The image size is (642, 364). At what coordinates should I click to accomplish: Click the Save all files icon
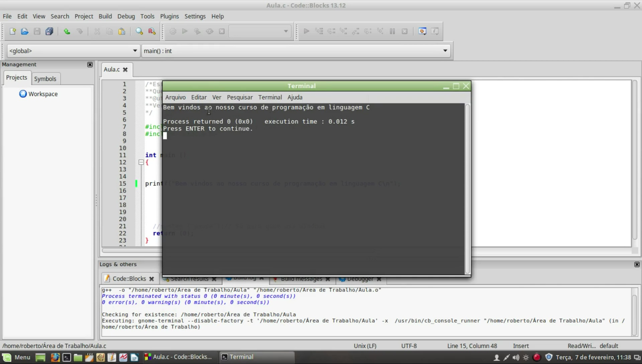click(49, 31)
